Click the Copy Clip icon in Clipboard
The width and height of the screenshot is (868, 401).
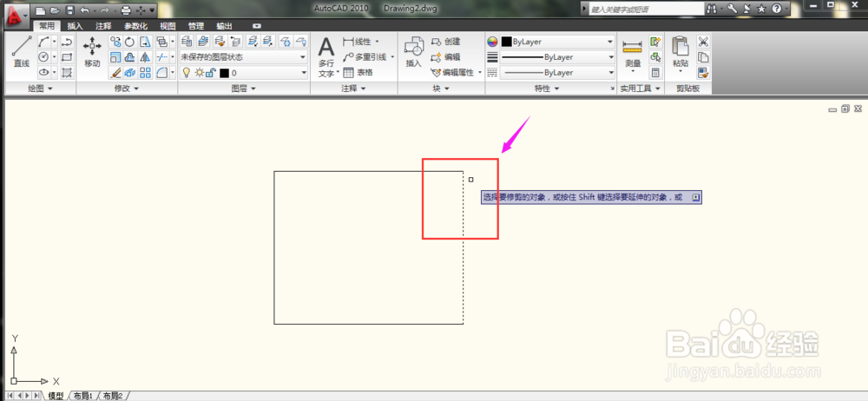point(703,56)
